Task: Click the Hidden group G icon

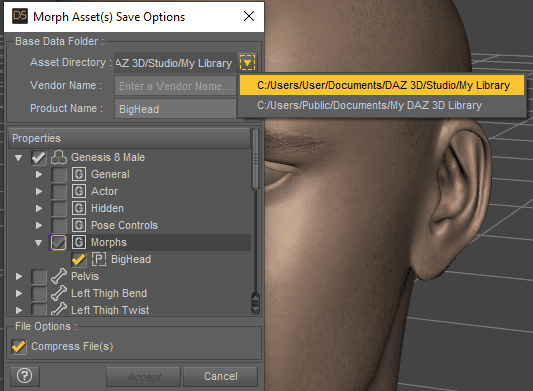Action: pyautogui.click(x=79, y=208)
